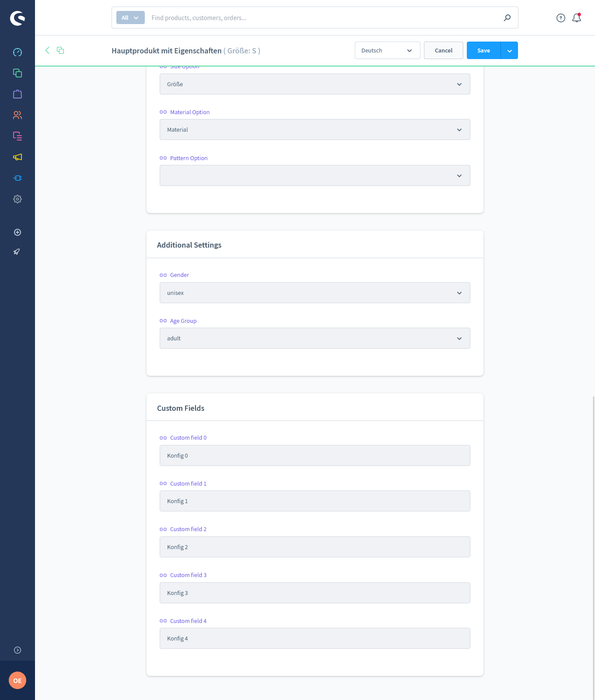595x700 pixels.
Task: Open the Gender unisex dropdown
Action: tap(315, 293)
